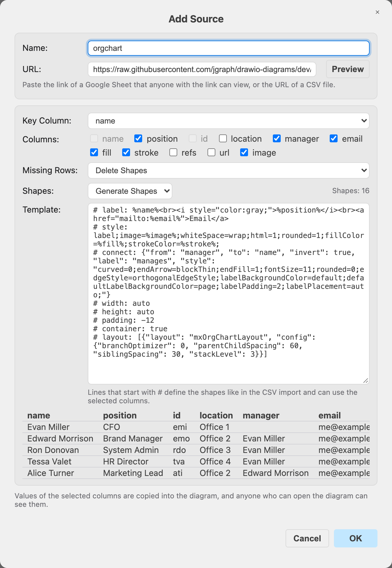Screen dimensions: 392x568
Task: Click the Template textarea resize handle
Action: [366, 381]
